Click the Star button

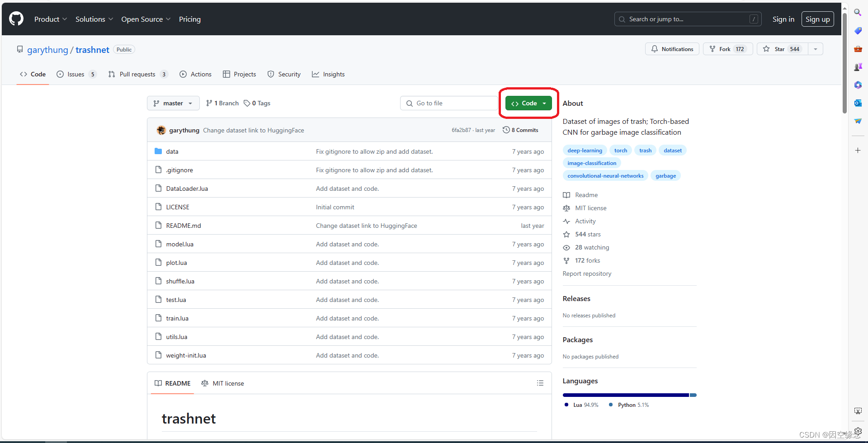click(782, 49)
